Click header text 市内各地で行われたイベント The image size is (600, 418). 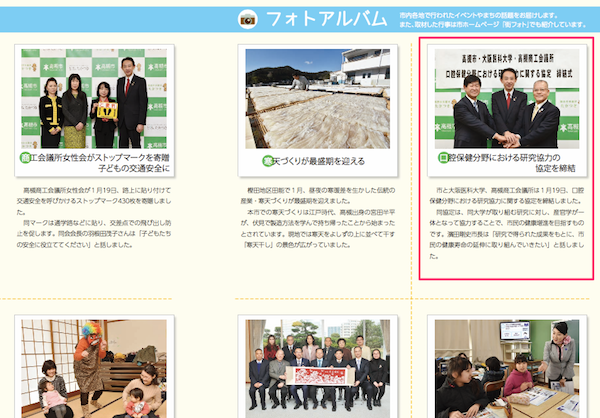pyautogui.click(x=479, y=15)
